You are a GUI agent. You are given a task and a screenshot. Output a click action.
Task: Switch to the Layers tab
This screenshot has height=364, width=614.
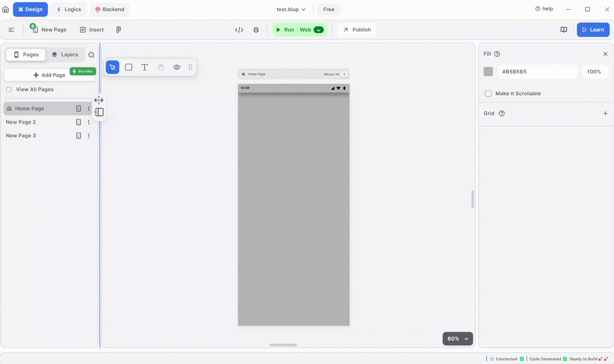pos(65,55)
